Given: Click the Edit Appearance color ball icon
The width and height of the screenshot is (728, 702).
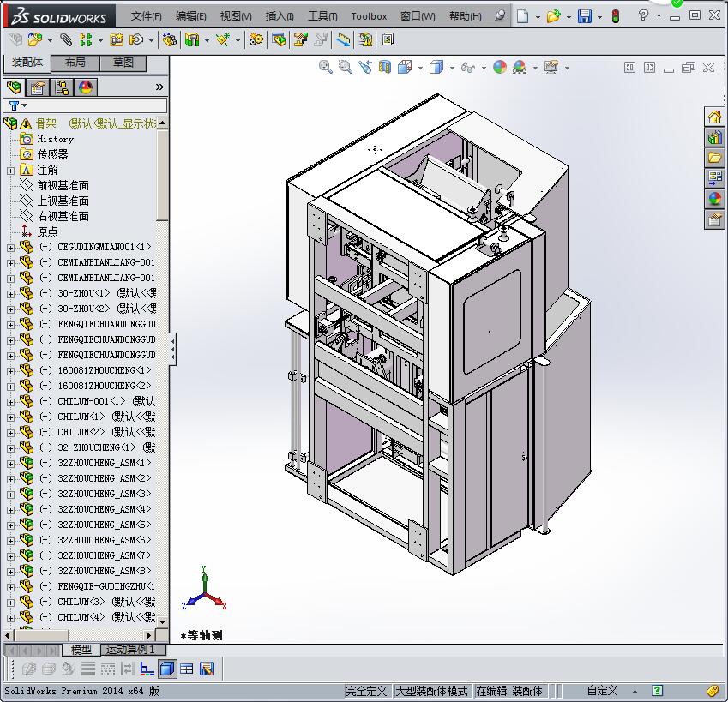Looking at the screenshot, I should [x=500, y=67].
